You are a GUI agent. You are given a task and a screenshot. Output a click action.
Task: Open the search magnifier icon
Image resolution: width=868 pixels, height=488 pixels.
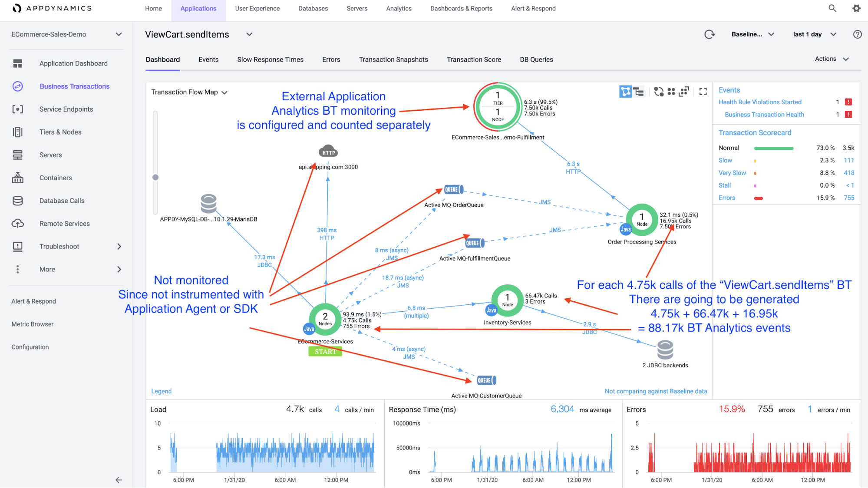[832, 8]
